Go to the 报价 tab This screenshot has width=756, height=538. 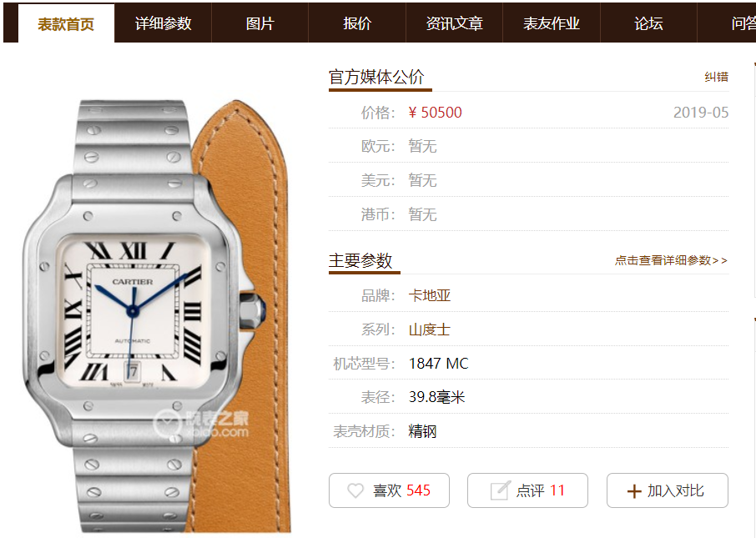(x=357, y=23)
